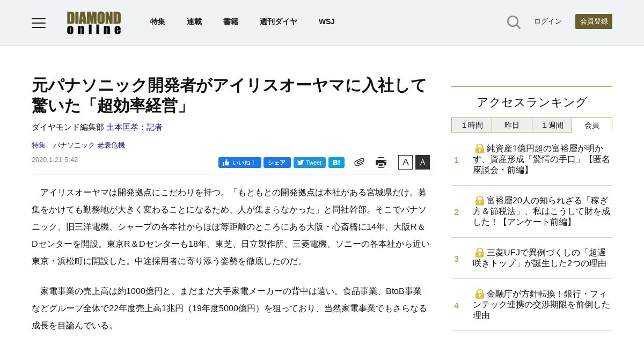The height and width of the screenshot is (338, 644).
Task: Click lock icon on ranking item 1
Action: (480, 149)
